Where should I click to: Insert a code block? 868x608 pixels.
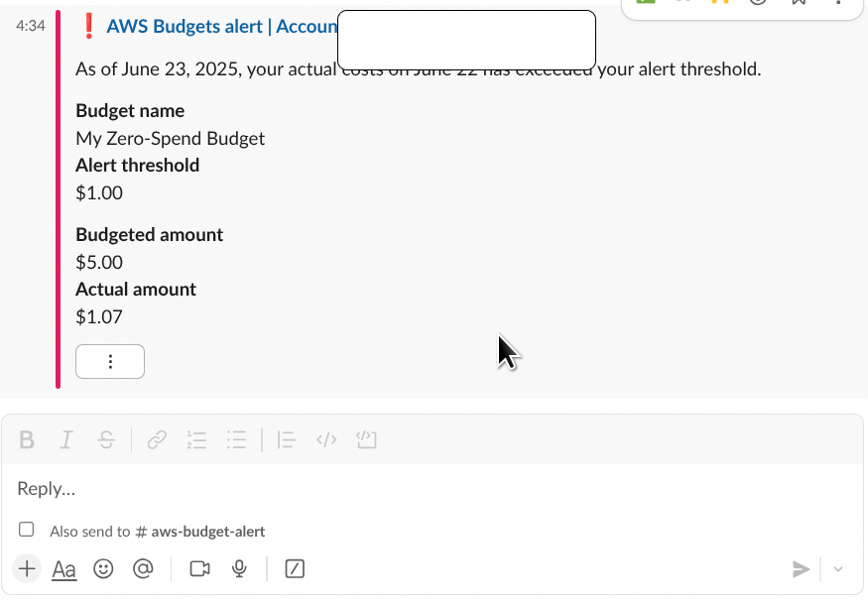[366, 440]
